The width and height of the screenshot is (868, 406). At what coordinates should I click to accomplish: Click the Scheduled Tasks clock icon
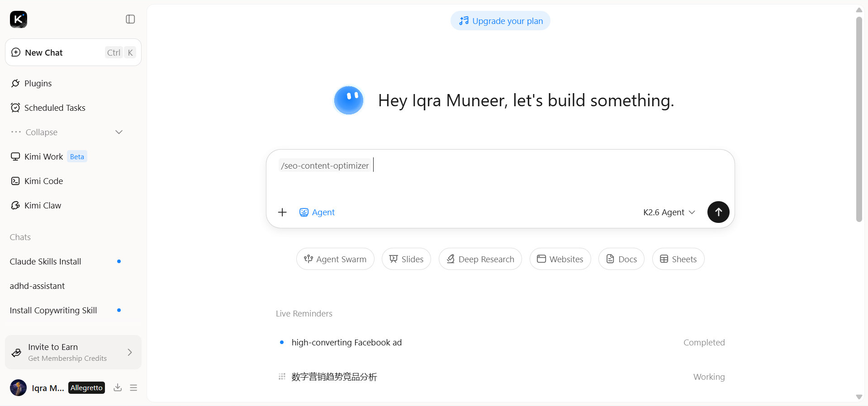click(15, 108)
